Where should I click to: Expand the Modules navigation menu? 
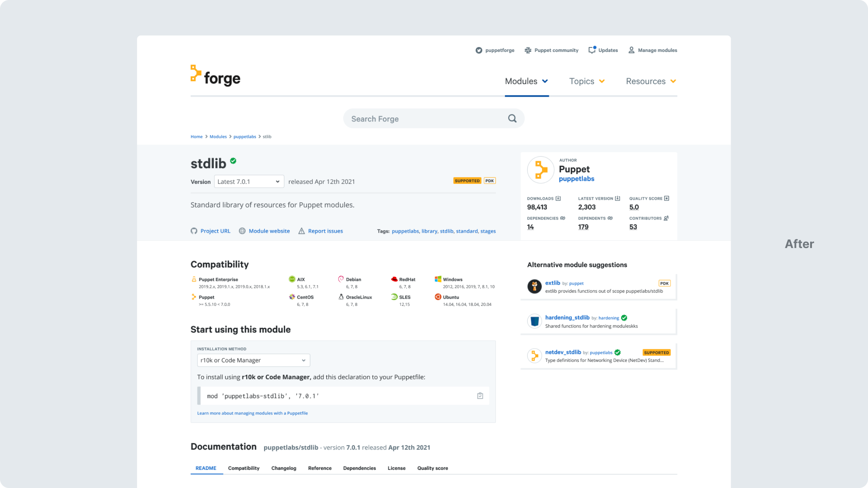point(526,81)
